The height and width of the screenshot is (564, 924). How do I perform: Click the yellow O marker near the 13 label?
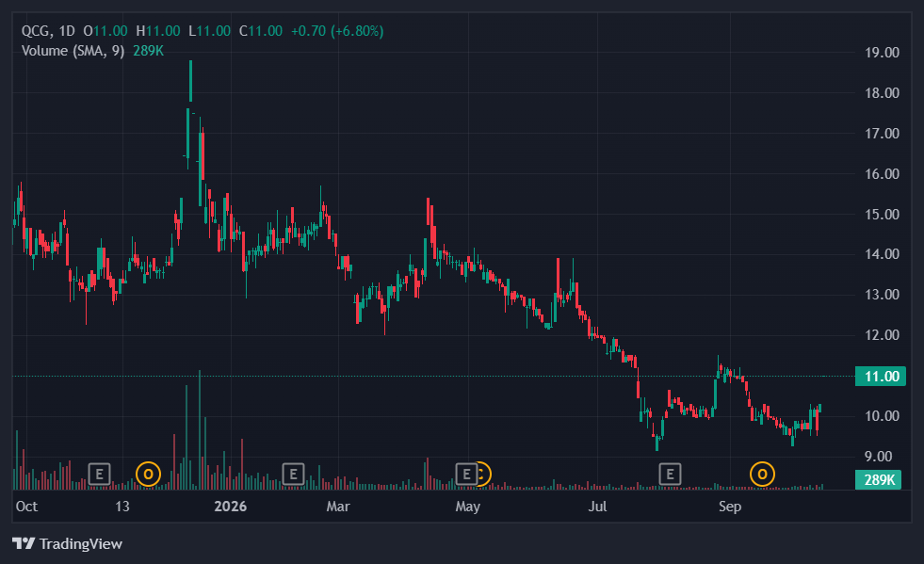coord(148,474)
